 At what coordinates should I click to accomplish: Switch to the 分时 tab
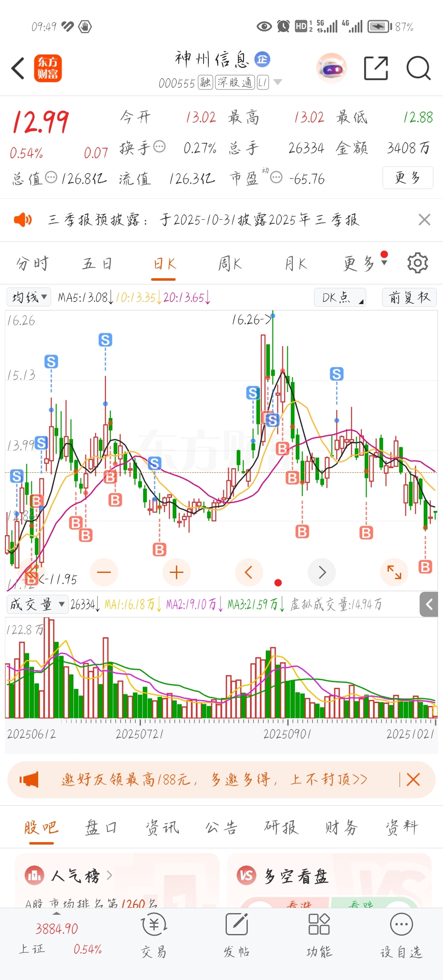click(32, 263)
